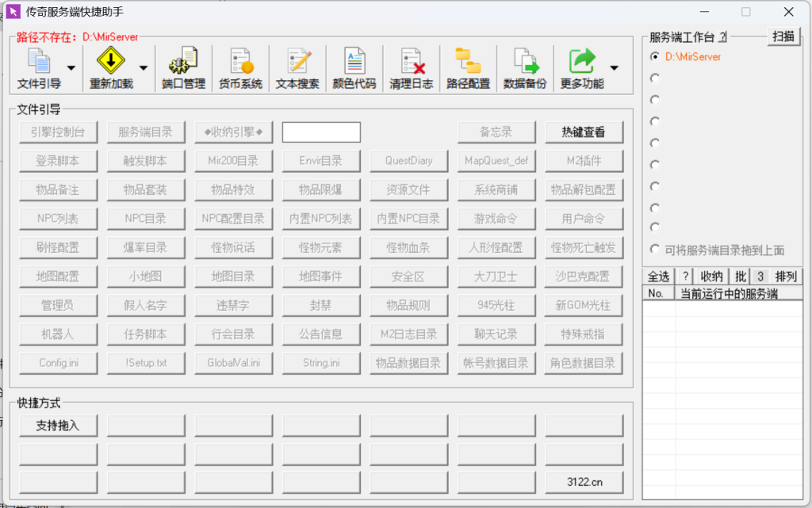Click inside the empty search input field
This screenshot has width=812, height=508.
click(x=320, y=132)
